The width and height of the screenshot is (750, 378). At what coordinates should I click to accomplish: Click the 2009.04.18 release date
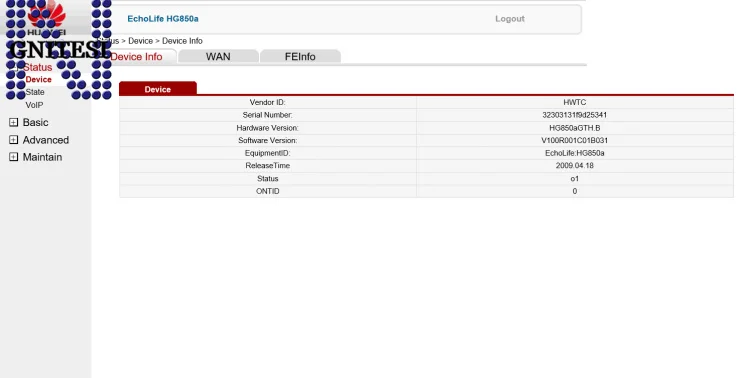tap(574, 166)
